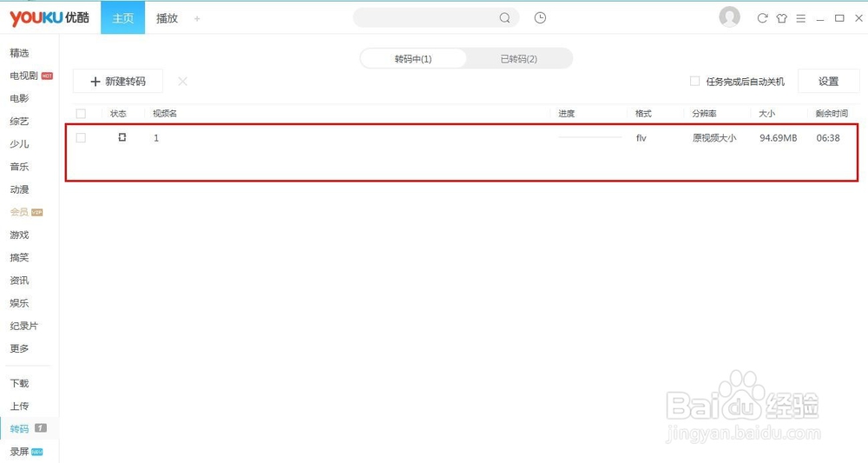Click the progress bar of video 1
868x463 pixels.
[590, 137]
